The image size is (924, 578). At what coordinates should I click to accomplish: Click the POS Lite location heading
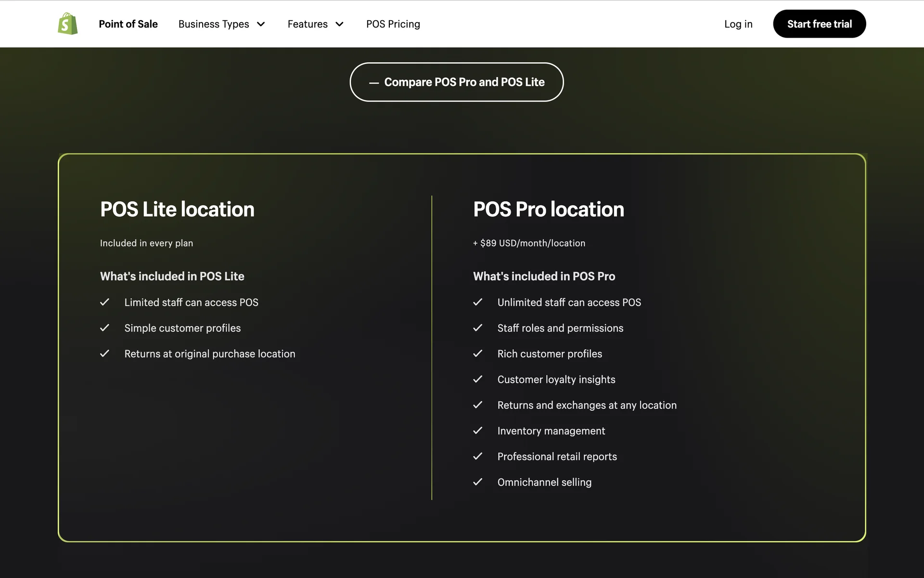click(x=177, y=210)
